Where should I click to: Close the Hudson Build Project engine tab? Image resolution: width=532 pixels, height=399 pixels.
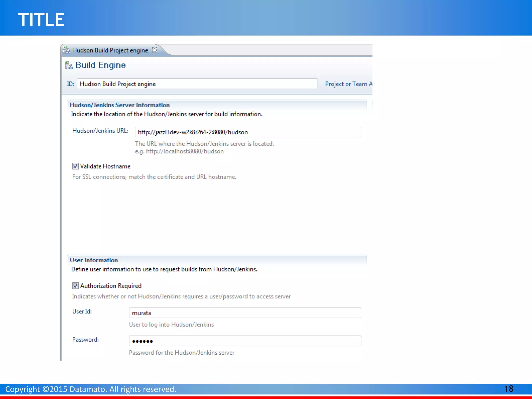point(155,50)
